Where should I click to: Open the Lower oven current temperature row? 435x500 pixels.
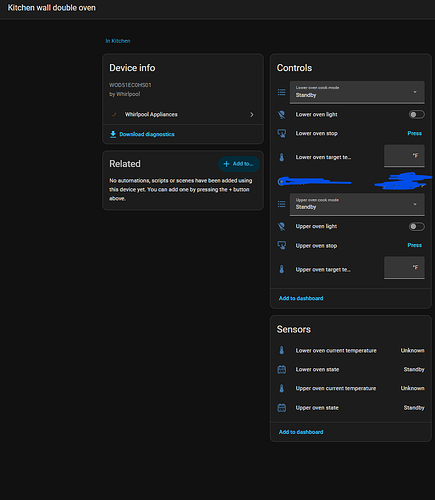[351, 351]
